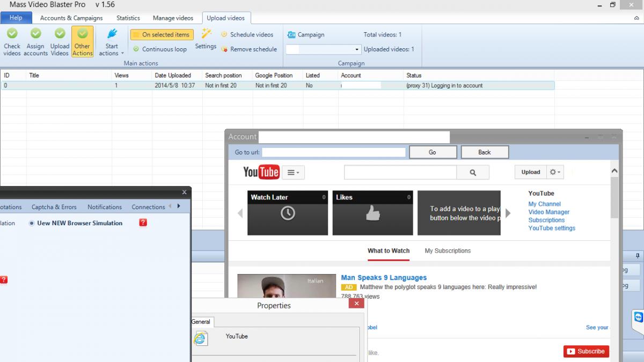Click the YouTube logo in the browser window
The height and width of the screenshot is (362, 644).
261,172
